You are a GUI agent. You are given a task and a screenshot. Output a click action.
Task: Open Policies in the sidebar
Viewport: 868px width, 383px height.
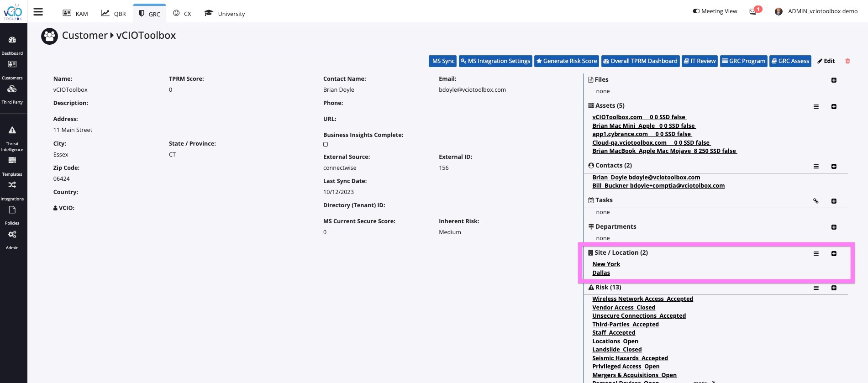(x=12, y=215)
